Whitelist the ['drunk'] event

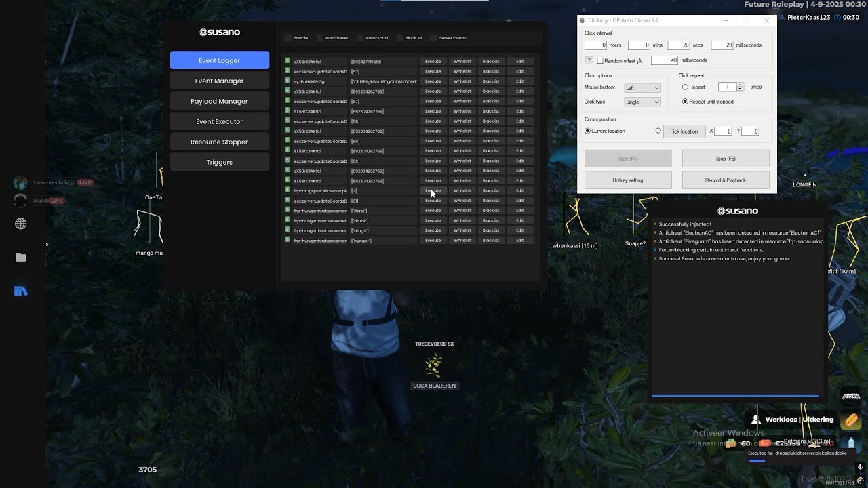point(462,220)
